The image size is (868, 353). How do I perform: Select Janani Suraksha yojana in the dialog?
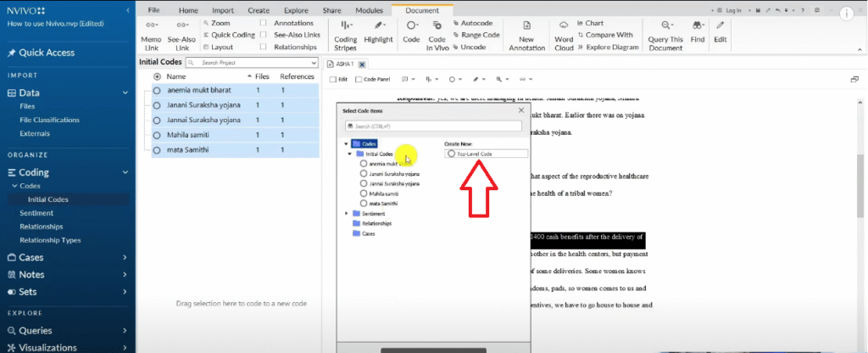[390, 173]
